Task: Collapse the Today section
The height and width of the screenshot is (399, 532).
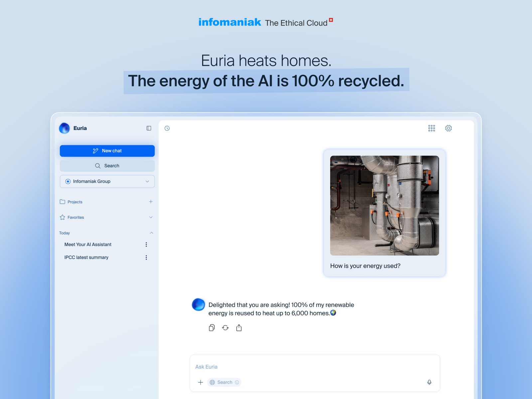Action: [x=152, y=233]
